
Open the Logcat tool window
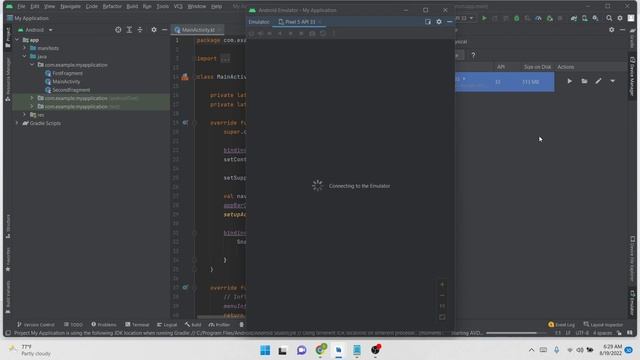click(x=167, y=324)
